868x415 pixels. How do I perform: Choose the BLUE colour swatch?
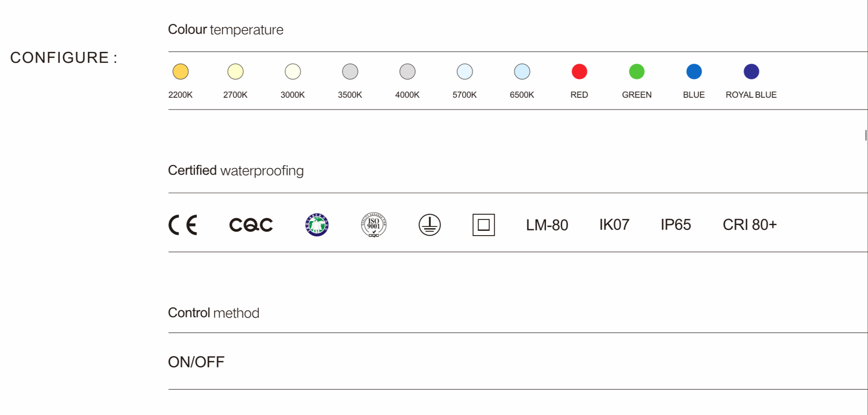point(694,72)
